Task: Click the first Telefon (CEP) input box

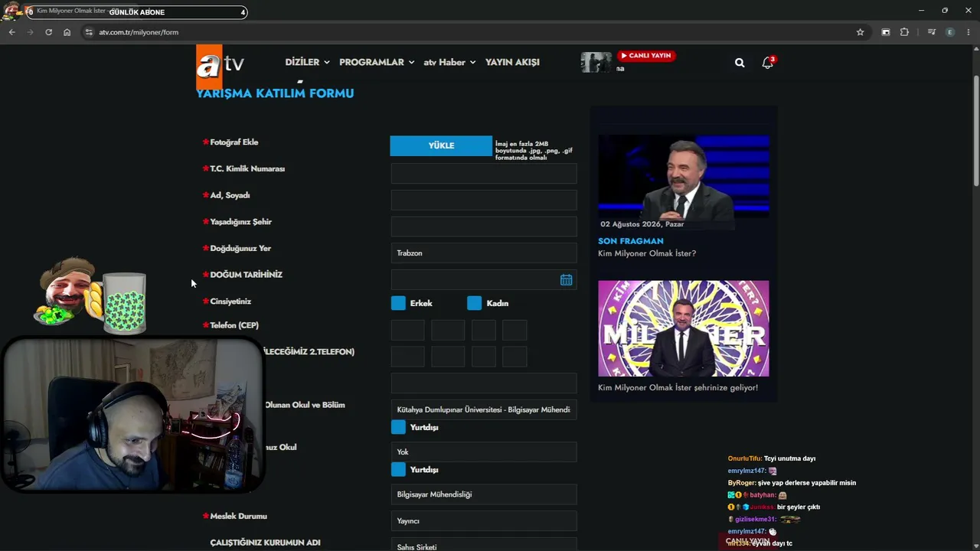Action: click(x=407, y=330)
